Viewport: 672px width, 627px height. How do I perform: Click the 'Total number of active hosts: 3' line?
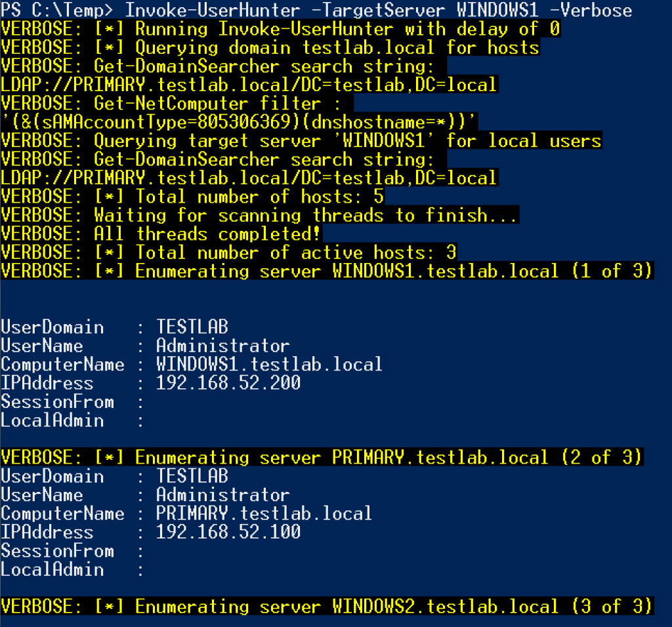coord(229,253)
